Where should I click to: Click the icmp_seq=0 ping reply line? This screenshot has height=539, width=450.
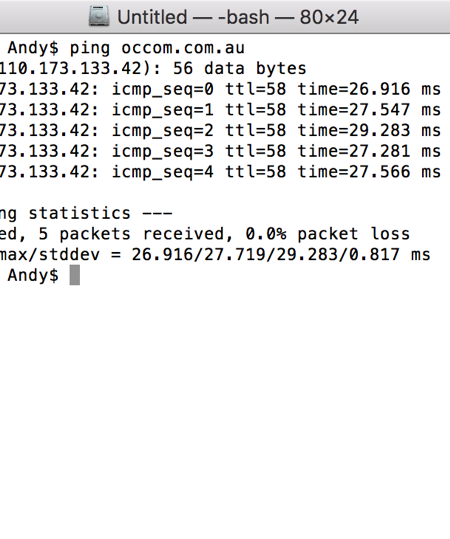220,89
